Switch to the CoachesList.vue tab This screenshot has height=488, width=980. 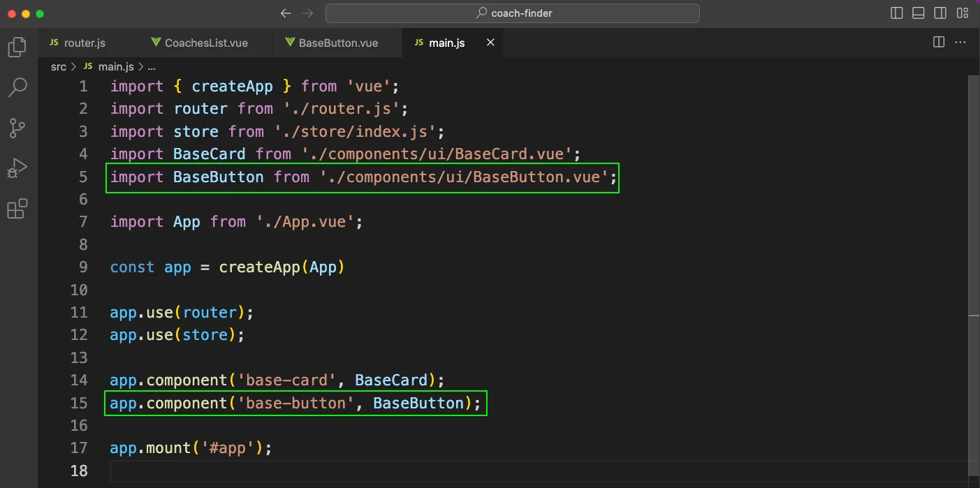click(x=206, y=43)
